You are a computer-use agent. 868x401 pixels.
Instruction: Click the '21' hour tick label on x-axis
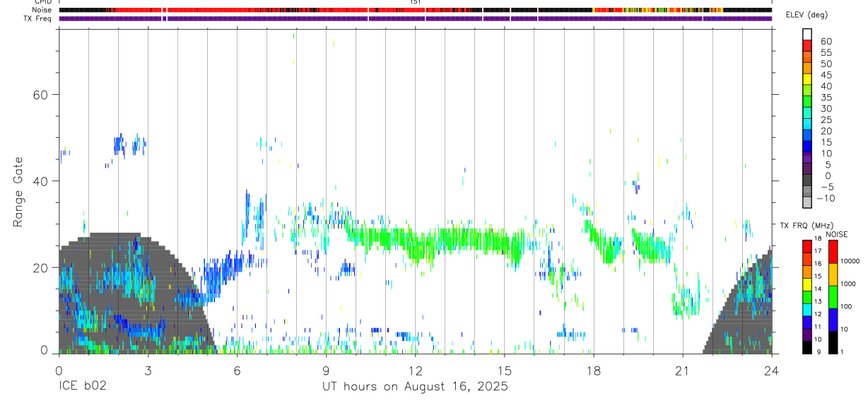click(x=683, y=370)
